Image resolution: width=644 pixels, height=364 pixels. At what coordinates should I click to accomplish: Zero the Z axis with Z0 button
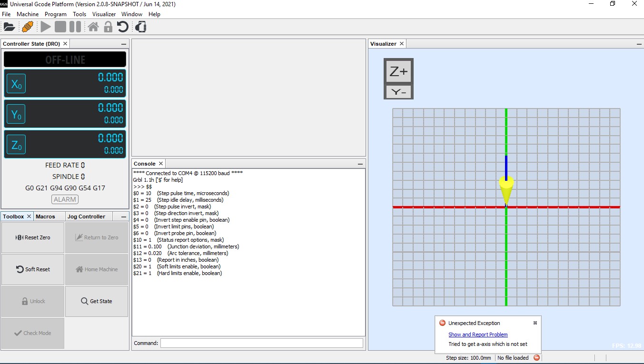click(x=16, y=145)
